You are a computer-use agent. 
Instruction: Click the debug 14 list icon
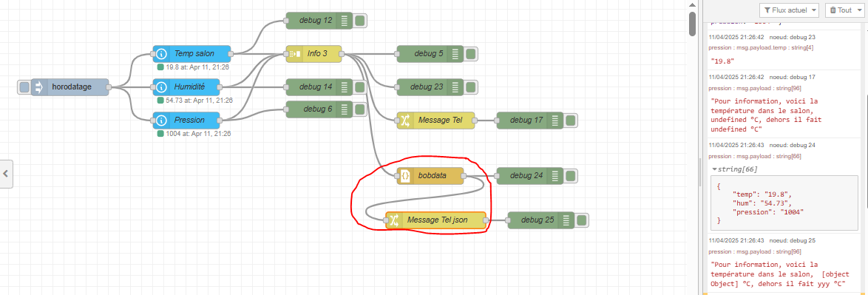coord(345,87)
